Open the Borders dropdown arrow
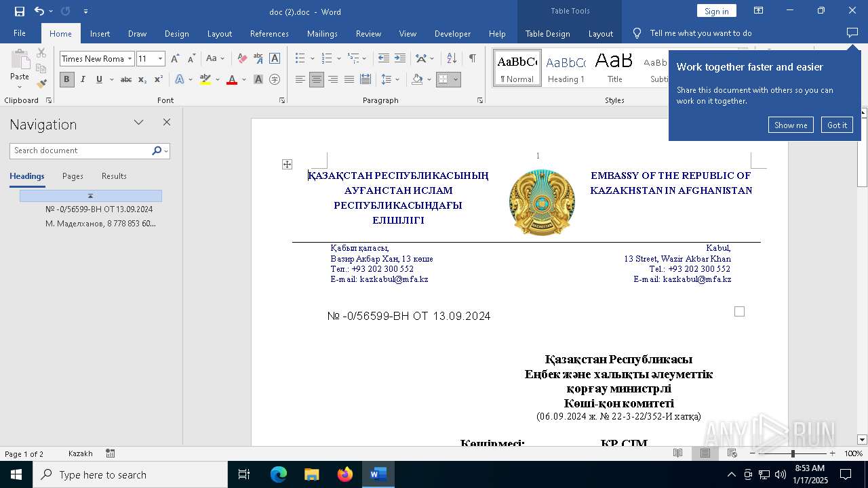This screenshot has height=488, width=868. (456, 79)
